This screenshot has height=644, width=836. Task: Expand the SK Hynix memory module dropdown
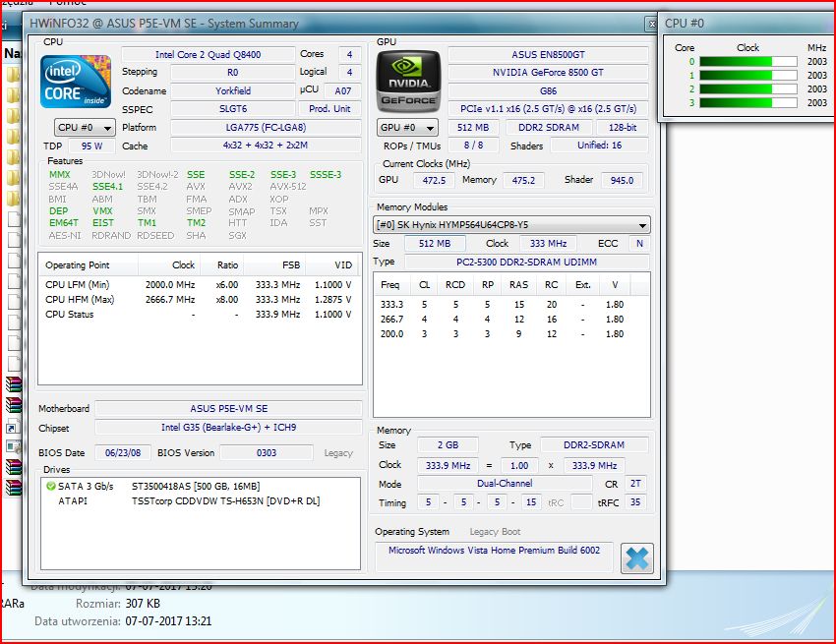tap(511, 225)
